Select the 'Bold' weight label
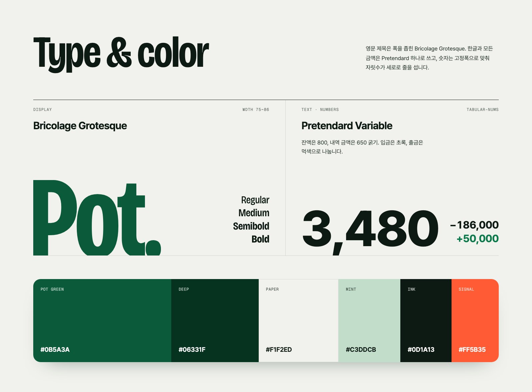Viewport: 532px width, 392px height. click(x=260, y=239)
